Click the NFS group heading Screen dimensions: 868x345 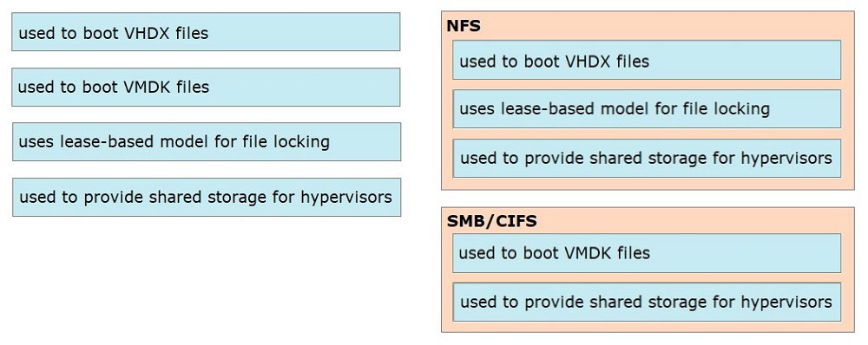coord(464,26)
